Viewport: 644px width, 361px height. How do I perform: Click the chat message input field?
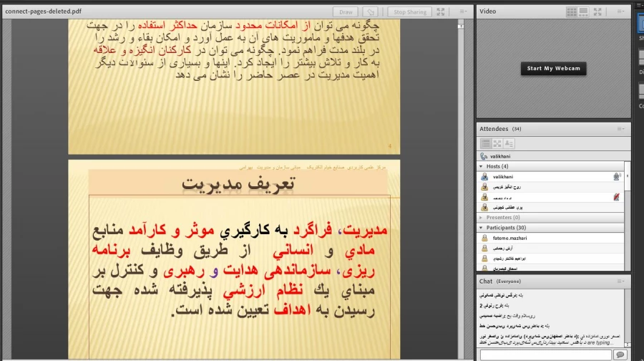544,355
